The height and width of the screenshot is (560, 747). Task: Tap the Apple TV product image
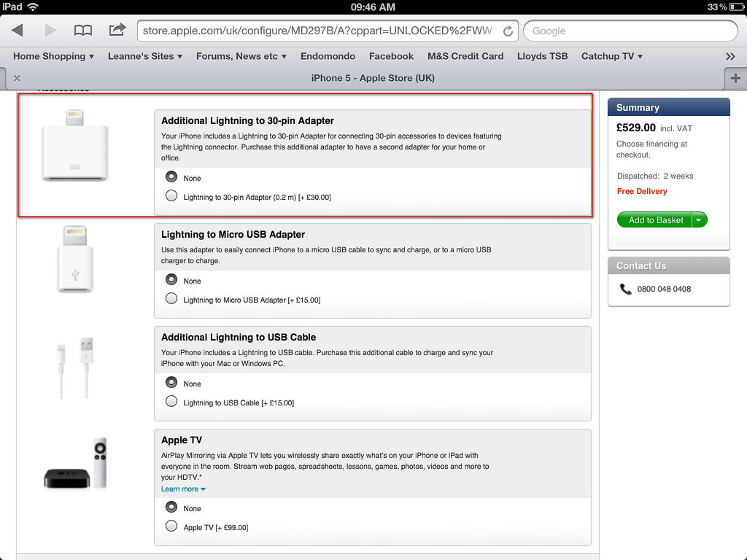(76, 463)
